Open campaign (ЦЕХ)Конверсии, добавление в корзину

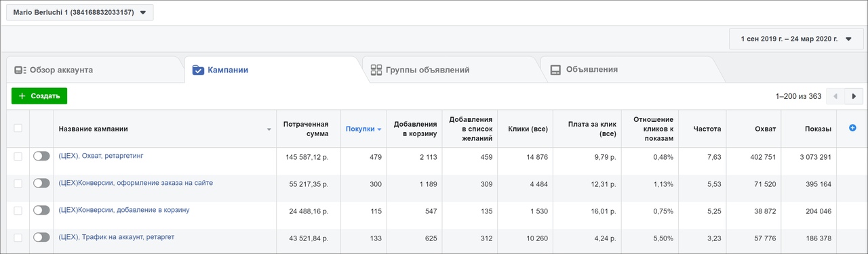tap(124, 210)
